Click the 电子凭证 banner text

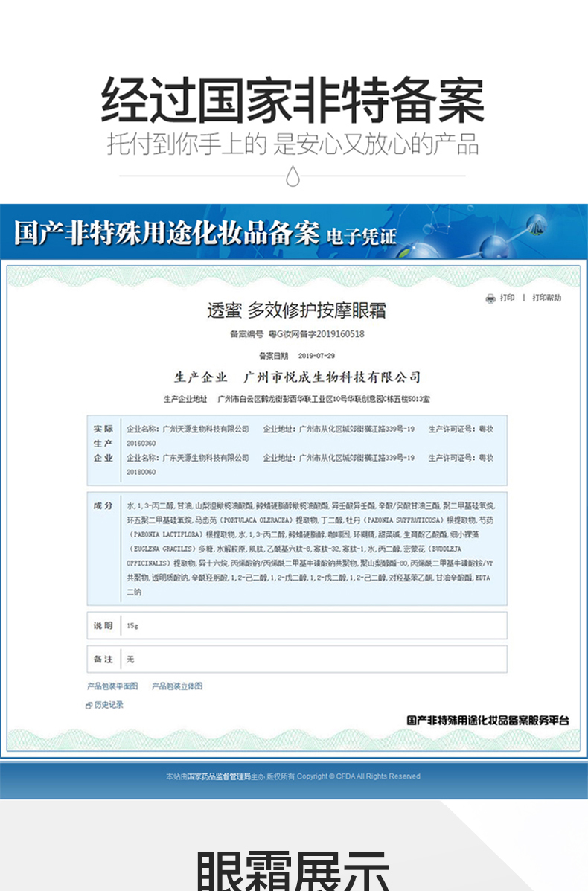(x=361, y=237)
